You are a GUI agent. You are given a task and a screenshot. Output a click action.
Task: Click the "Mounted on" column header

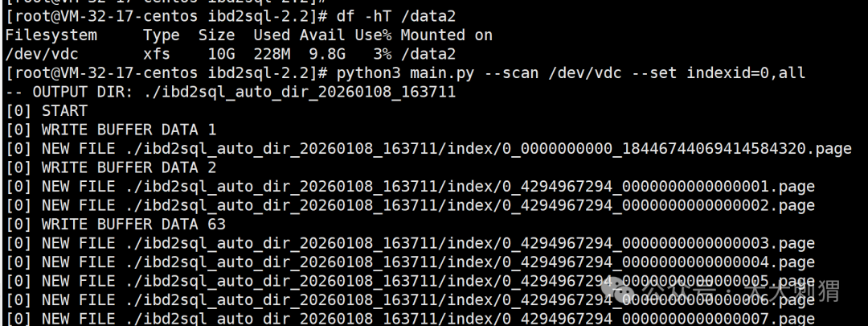[446, 35]
